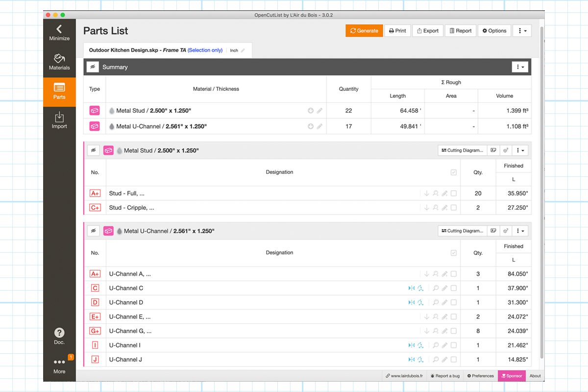This screenshot has width=588, height=392.
Task: Open the labels icon for the Metal Stud group
Action: (493, 150)
